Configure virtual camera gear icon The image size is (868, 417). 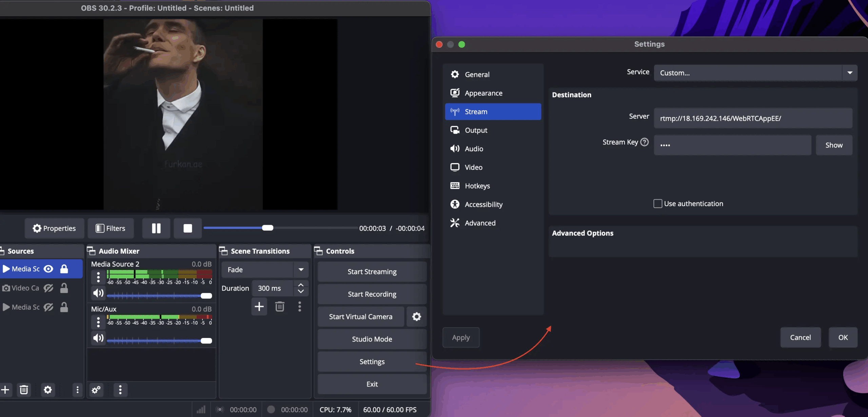(416, 317)
